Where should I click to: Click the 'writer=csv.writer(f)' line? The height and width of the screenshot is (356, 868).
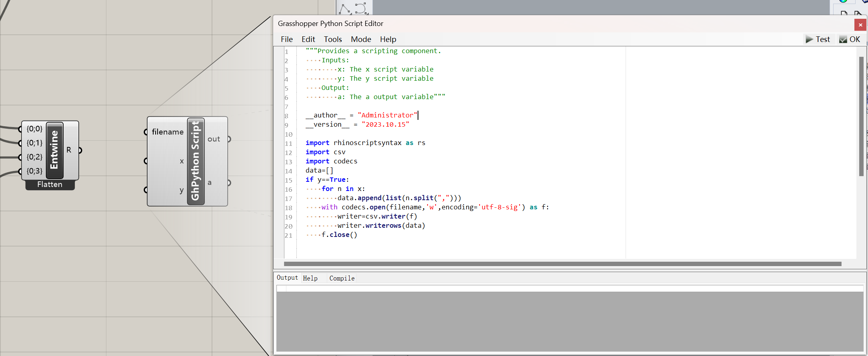(x=377, y=216)
